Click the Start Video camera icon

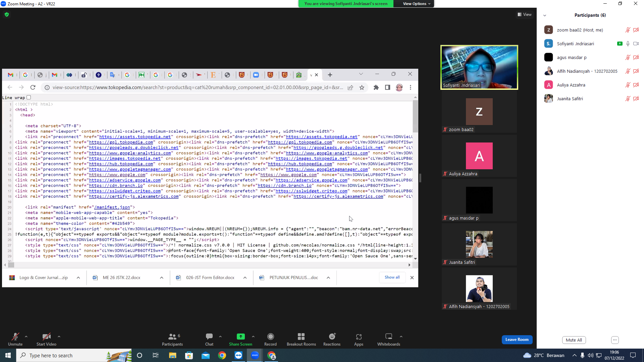pyautogui.click(x=46, y=337)
